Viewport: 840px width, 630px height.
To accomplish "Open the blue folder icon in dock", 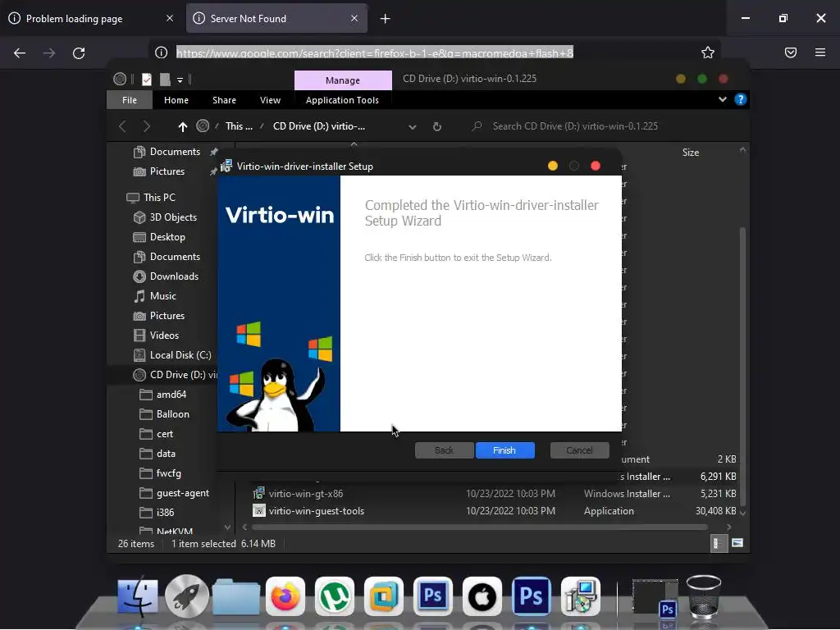I will [x=236, y=596].
